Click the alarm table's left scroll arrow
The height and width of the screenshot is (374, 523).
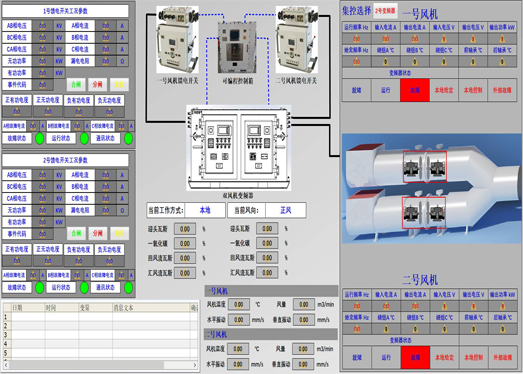click(x=6, y=365)
